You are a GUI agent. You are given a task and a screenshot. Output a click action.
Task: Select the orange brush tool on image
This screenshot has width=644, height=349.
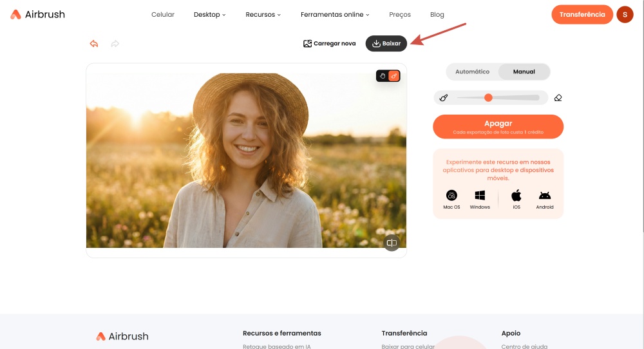point(394,76)
